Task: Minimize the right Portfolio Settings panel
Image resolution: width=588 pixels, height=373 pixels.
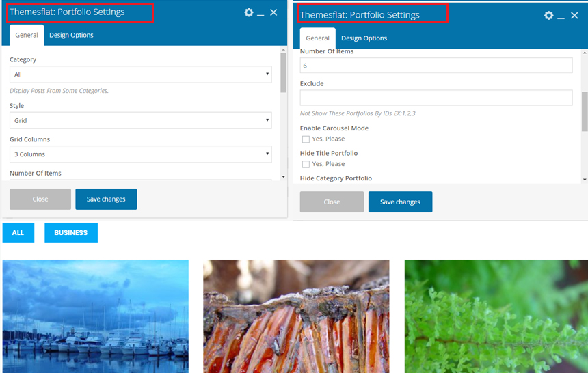Action: pyautogui.click(x=561, y=18)
